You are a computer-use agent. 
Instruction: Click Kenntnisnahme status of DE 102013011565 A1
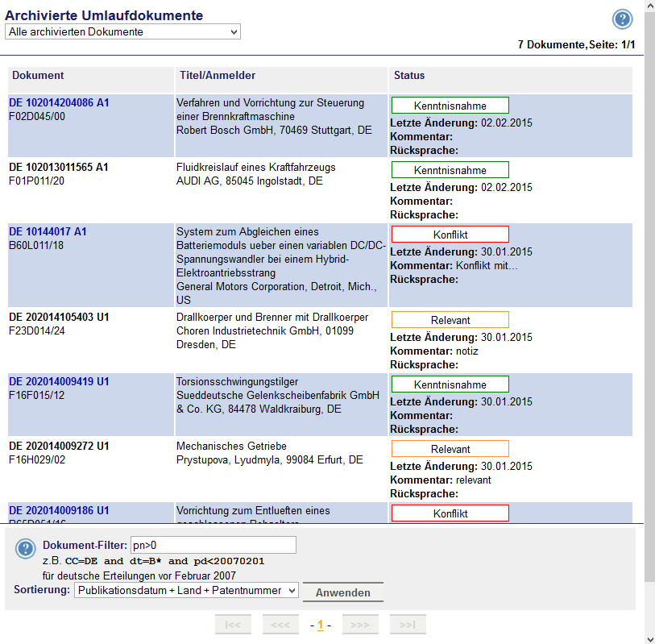pyautogui.click(x=450, y=170)
